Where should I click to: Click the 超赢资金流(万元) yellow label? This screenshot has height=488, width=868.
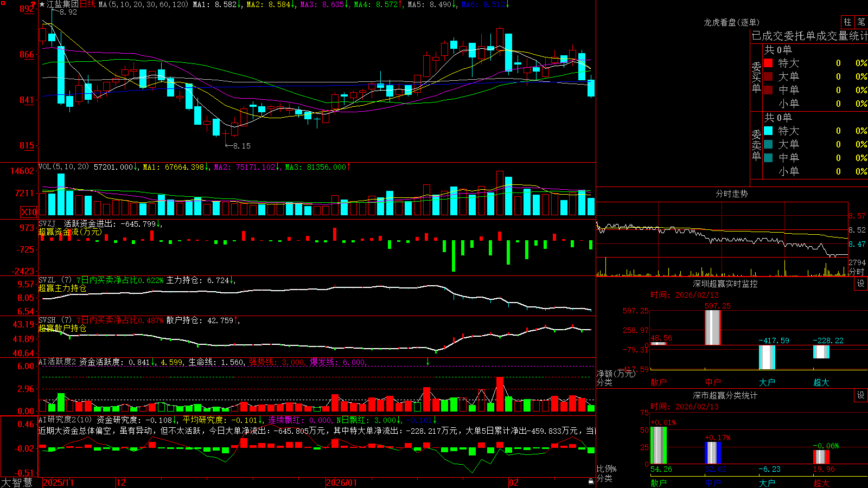pyautogui.click(x=70, y=232)
